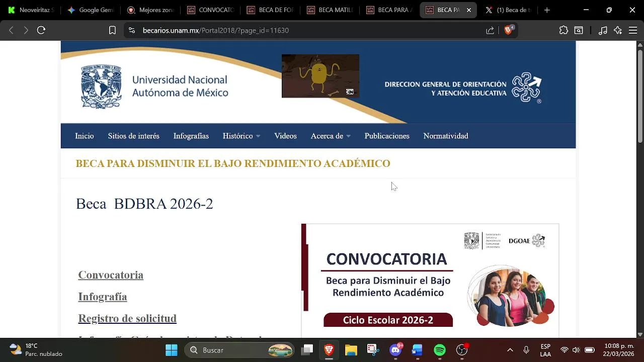This screenshot has height=362, width=644.
Task: Expand the Histórico dropdown menu
Action: (242, 136)
